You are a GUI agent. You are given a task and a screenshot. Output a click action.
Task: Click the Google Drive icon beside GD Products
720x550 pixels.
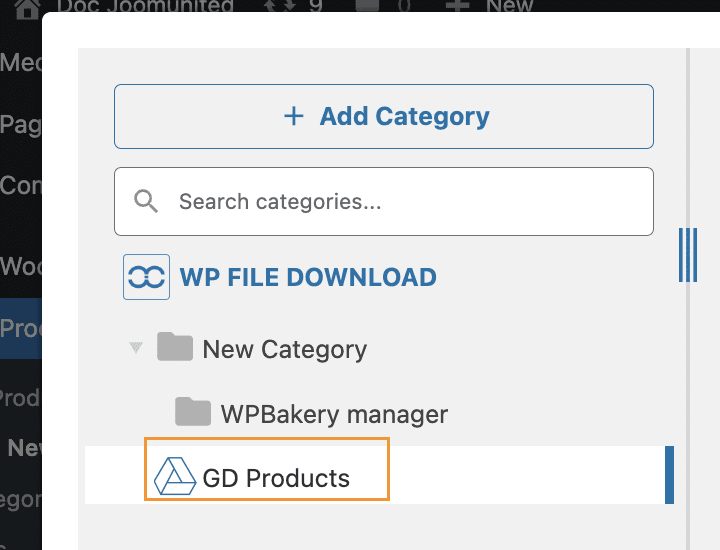pyautogui.click(x=175, y=476)
